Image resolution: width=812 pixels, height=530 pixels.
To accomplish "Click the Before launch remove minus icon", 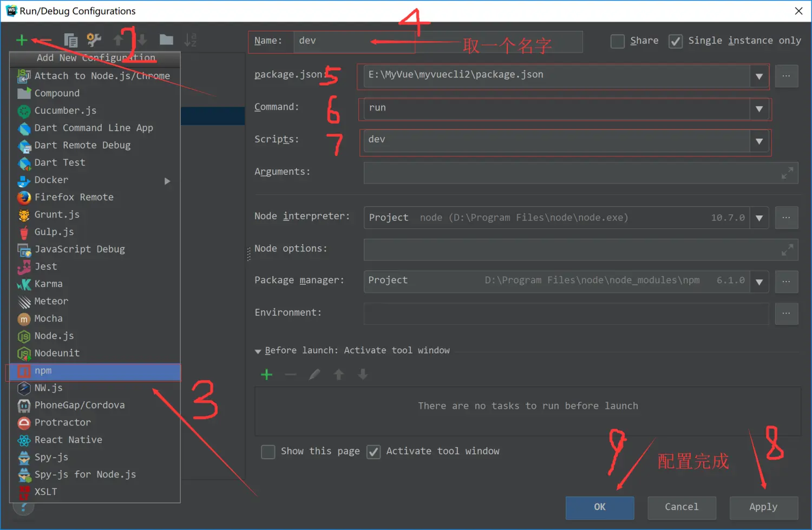I will pos(291,374).
